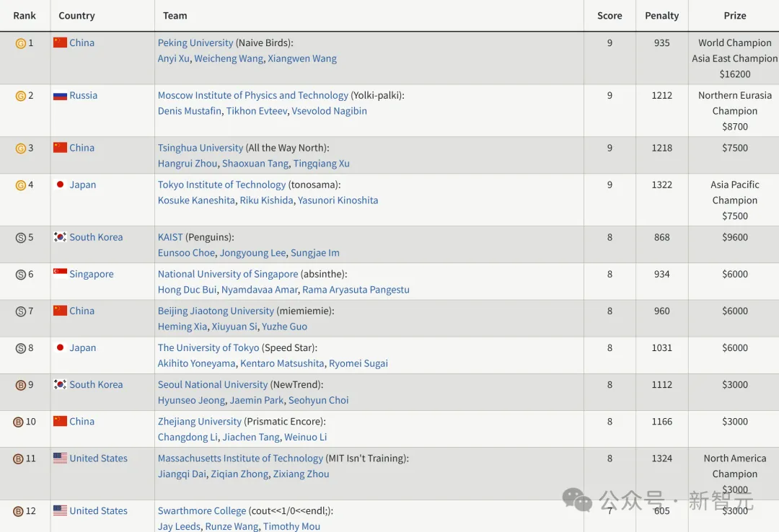
Task: Open the Seoul National University link
Action: pyautogui.click(x=213, y=384)
